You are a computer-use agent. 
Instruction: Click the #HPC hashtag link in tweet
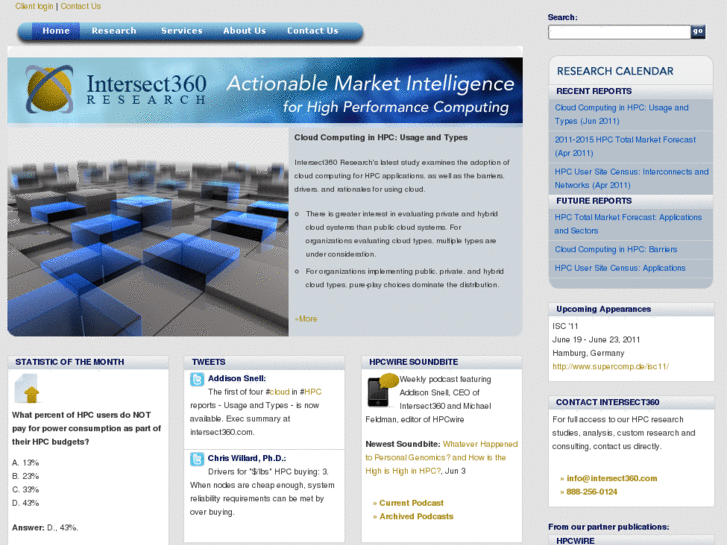311,392
